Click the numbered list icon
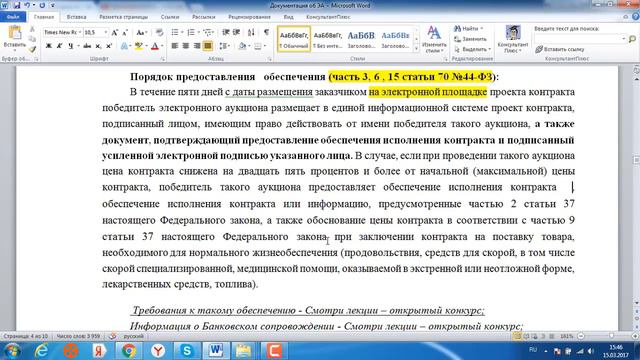The height and width of the screenshot is (360, 640). [x=191, y=32]
